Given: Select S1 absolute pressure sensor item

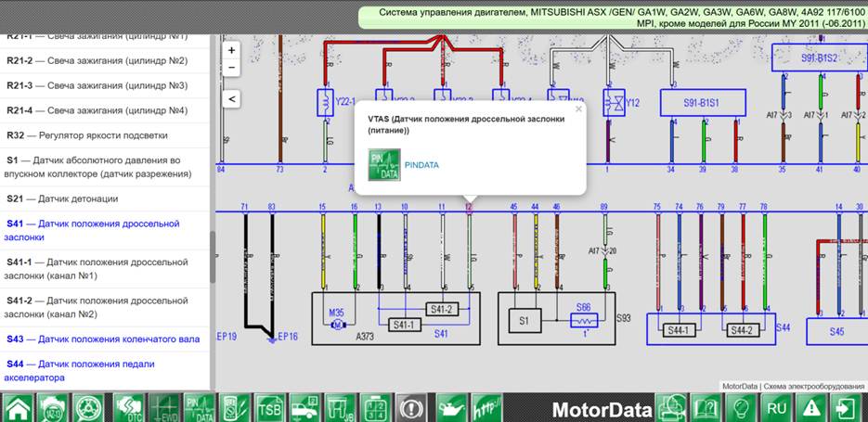Looking at the screenshot, I should tap(105, 167).
